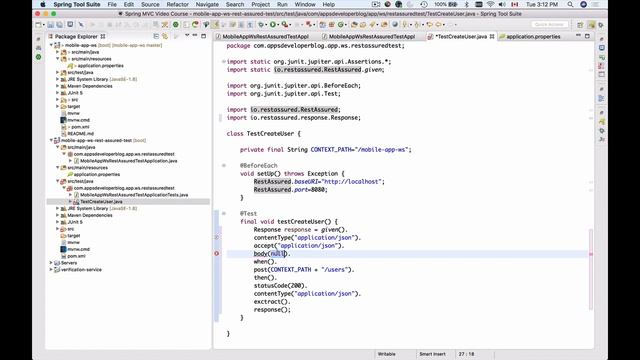Expand the Servers project node
The height and width of the screenshot is (360, 640).
(51, 263)
